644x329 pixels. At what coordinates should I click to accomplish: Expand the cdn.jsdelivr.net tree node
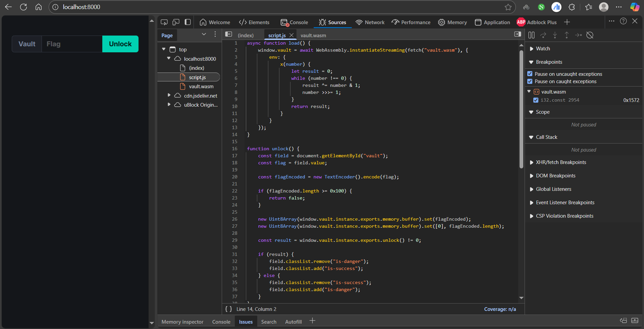coord(169,96)
